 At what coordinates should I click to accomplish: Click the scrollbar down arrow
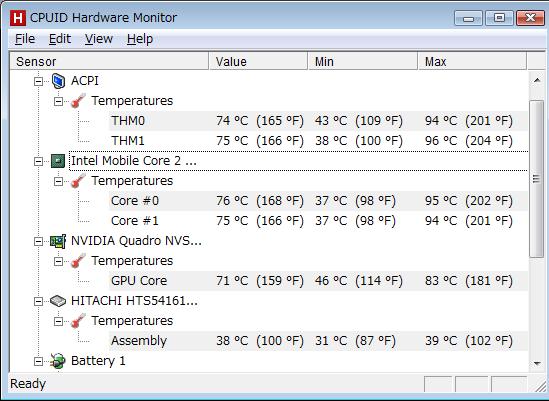(x=537, y=363)
